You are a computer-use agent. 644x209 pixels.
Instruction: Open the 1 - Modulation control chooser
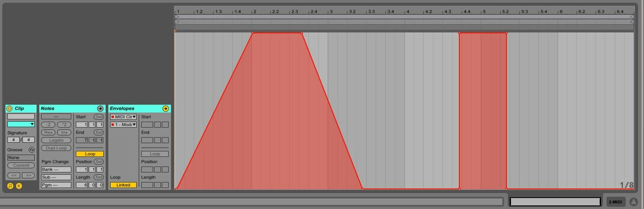click(123, 124)
